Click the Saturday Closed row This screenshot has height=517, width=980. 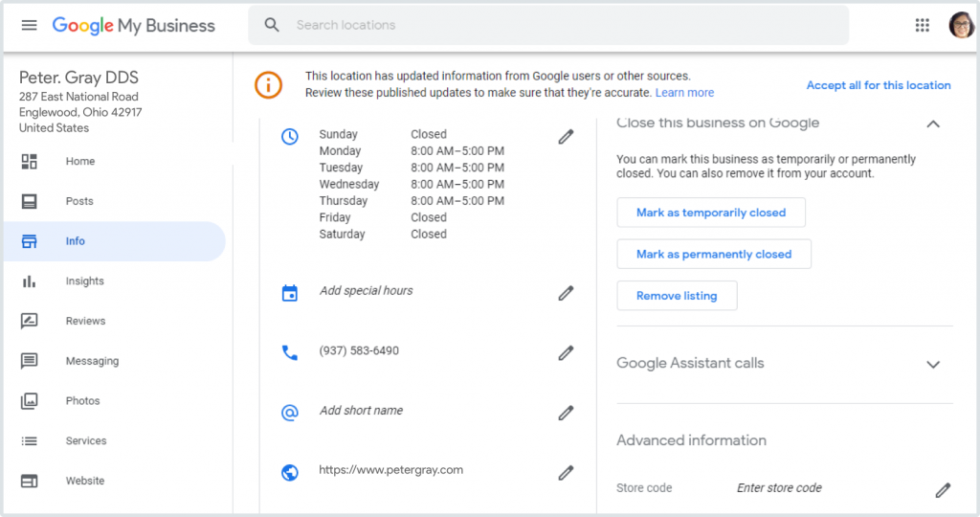(x=383, y=235)
